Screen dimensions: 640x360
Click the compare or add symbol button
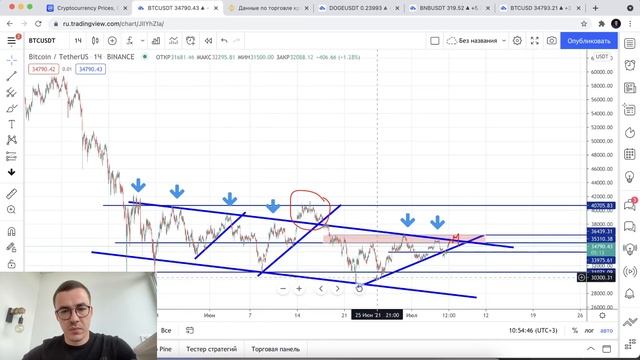[x=112, y=40]
